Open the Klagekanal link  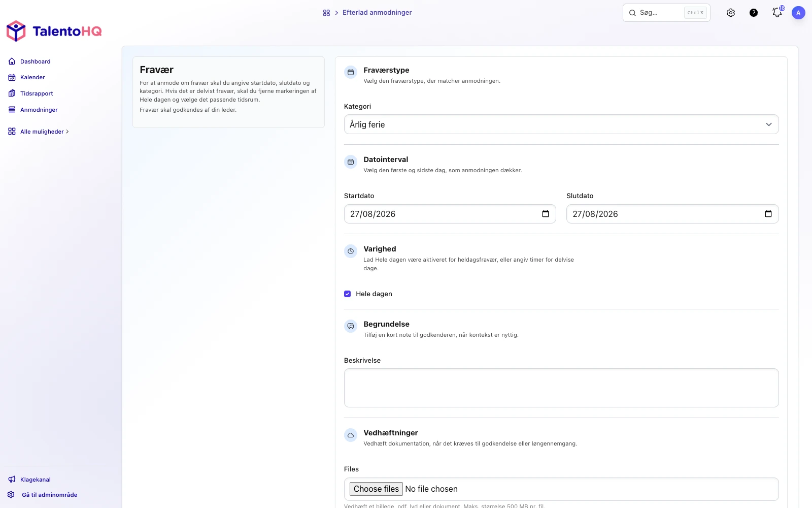point(36,480)
